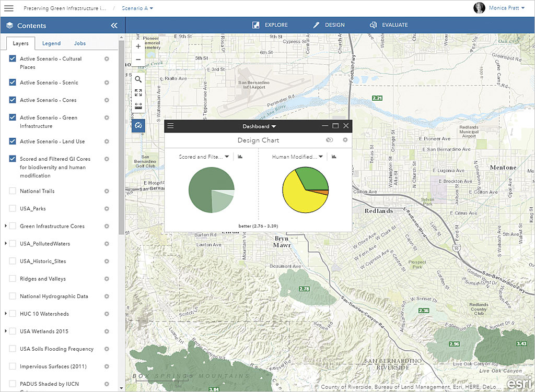
Task: Toggle the dashboard gauge tool
Action: click(138, 125)
